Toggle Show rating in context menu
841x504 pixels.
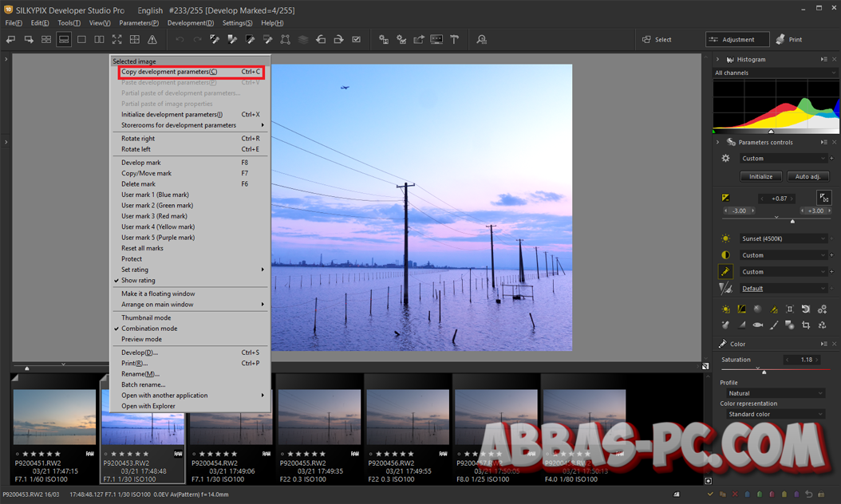(x=138, y=281)
